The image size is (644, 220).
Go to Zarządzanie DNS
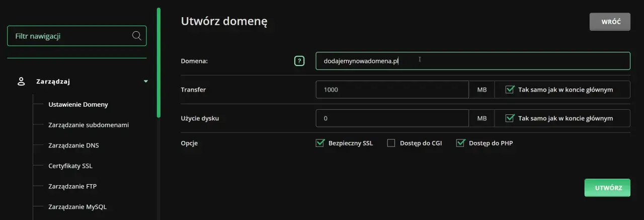[73, 145]
